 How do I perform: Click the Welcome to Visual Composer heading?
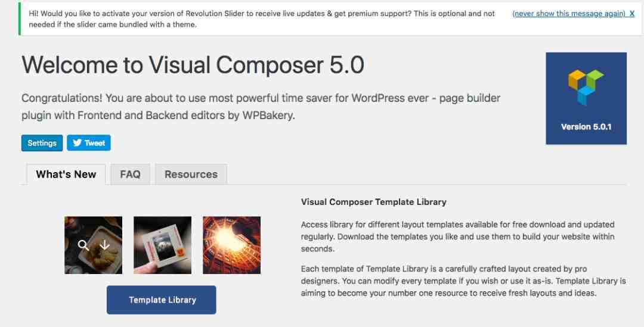click(x=193, y=65)
